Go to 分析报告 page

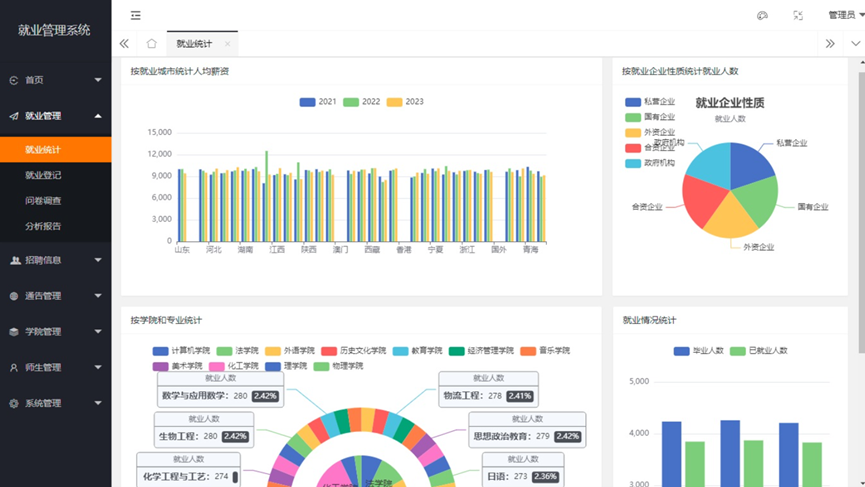point(43,227)
